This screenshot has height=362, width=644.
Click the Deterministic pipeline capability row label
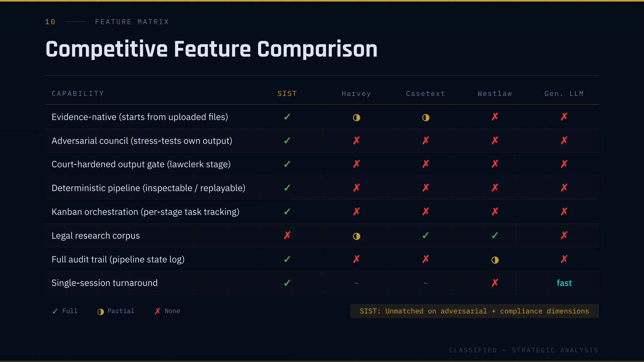point(148,188)
